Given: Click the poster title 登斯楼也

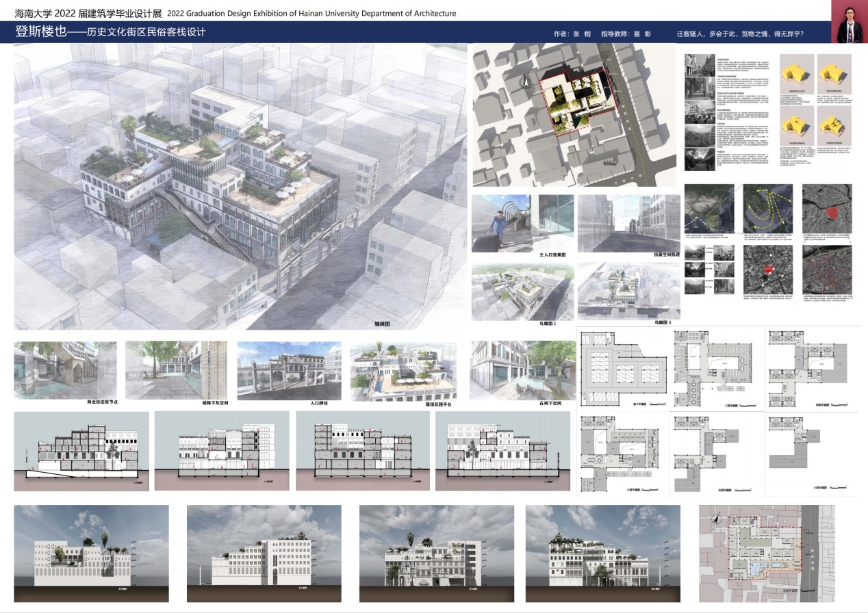Looking at the screenshot, I should point(40,32).
